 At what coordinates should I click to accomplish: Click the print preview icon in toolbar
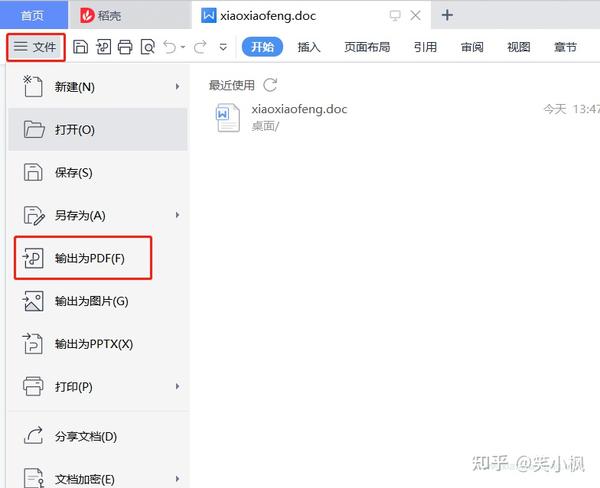[x=148, y=47]
